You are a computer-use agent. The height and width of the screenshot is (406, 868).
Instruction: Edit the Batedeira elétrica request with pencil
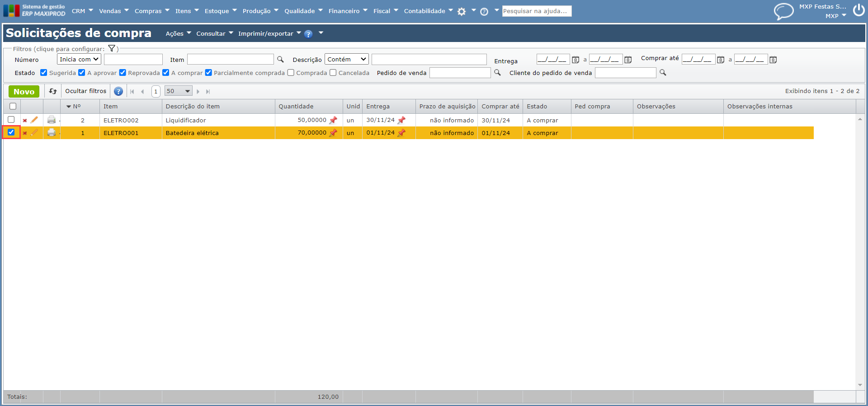34,132
